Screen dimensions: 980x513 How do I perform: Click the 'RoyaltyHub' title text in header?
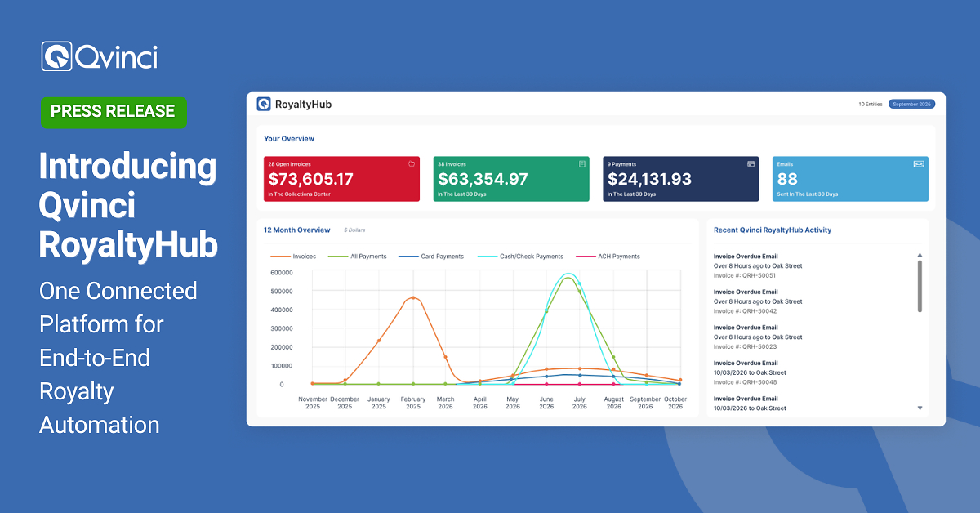click(303, 105)
